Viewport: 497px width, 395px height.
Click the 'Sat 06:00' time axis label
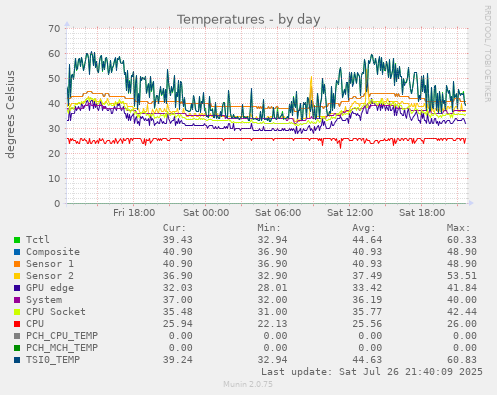pos(278,213)
